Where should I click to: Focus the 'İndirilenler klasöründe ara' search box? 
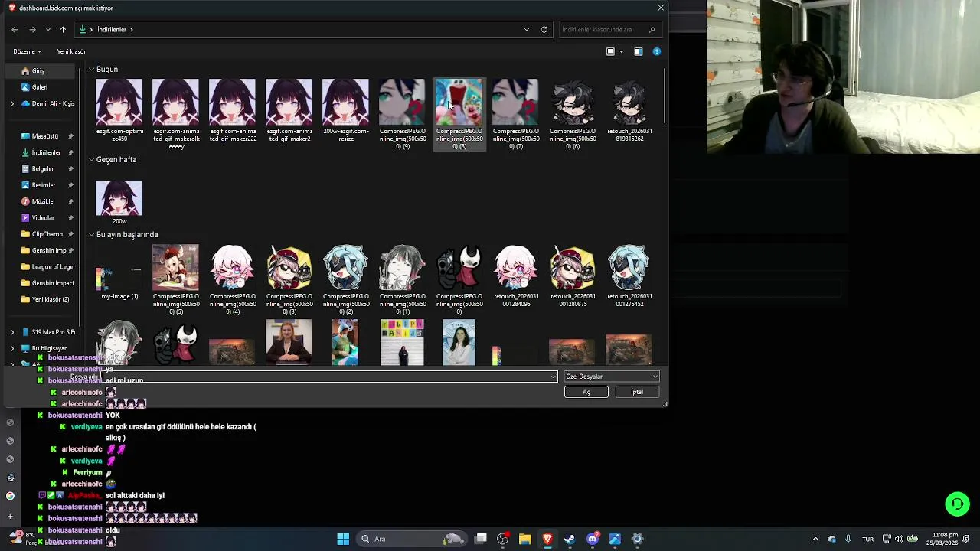[x=609, y=29]
